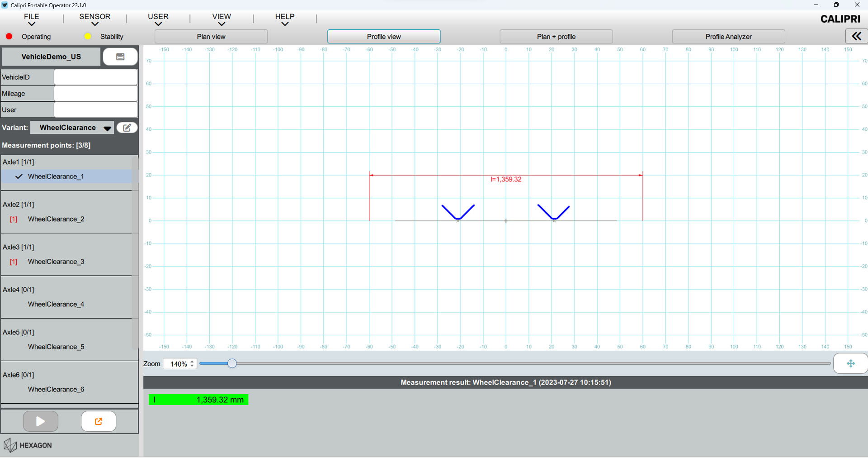Click the SENSOR menu chevron arrow
868x458 pixels.
pos(95,24)
